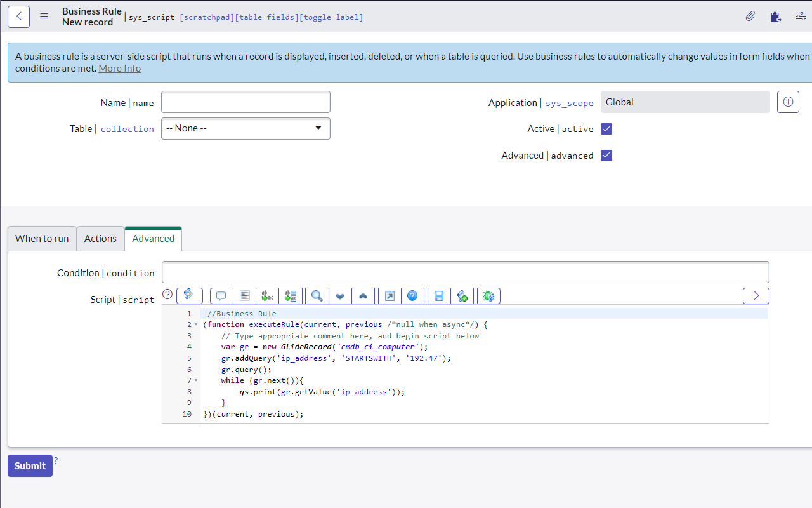Click the Application info icon
This screenshot has height=508, width=812.
pyautogui.click(x=788, y=102)
